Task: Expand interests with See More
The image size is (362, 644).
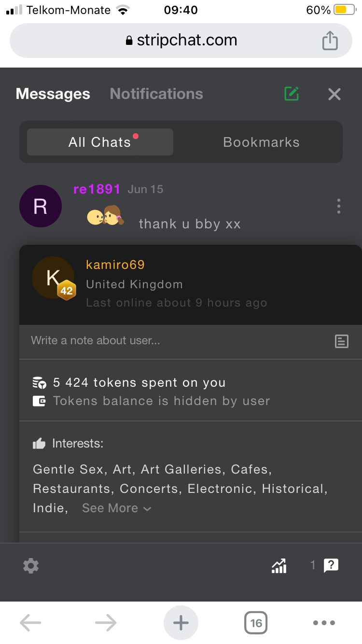Action: (117, 508)
